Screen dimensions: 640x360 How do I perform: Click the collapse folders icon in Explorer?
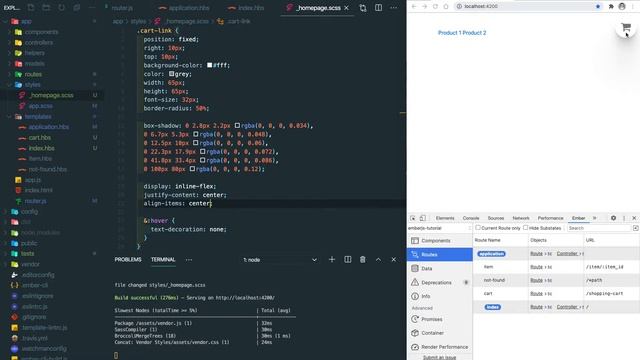[x=76, y=7]
